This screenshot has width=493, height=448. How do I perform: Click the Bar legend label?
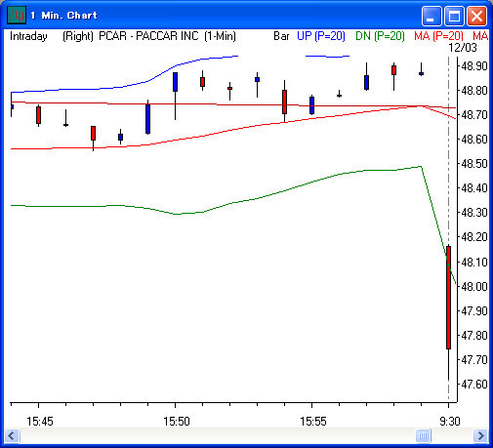281,36
